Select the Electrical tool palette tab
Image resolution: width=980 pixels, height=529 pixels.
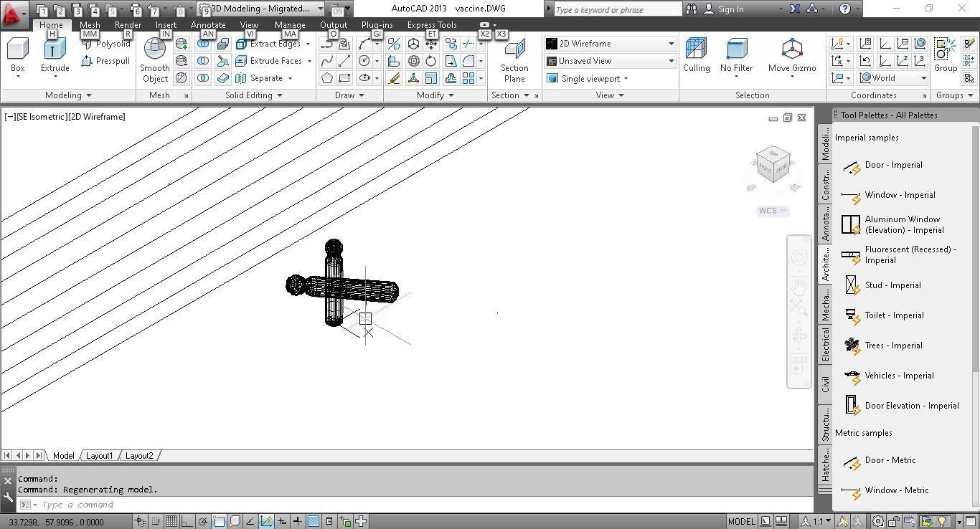click(x=825, y=344)
